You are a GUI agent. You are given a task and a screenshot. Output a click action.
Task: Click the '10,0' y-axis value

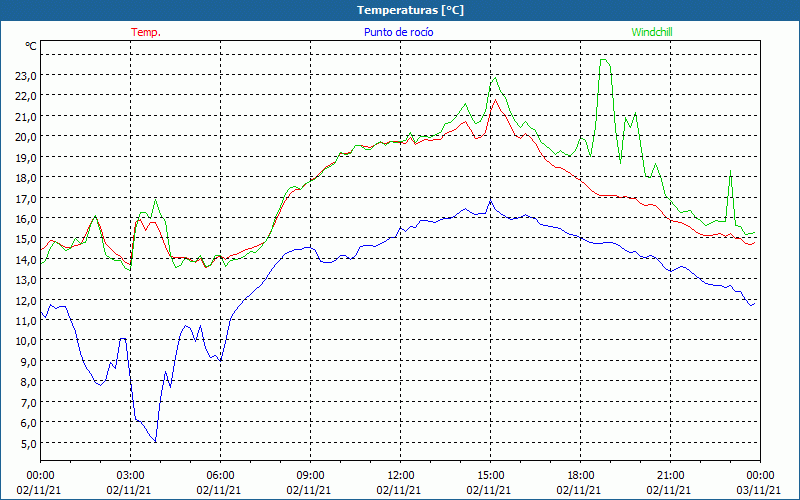point(26,341)
